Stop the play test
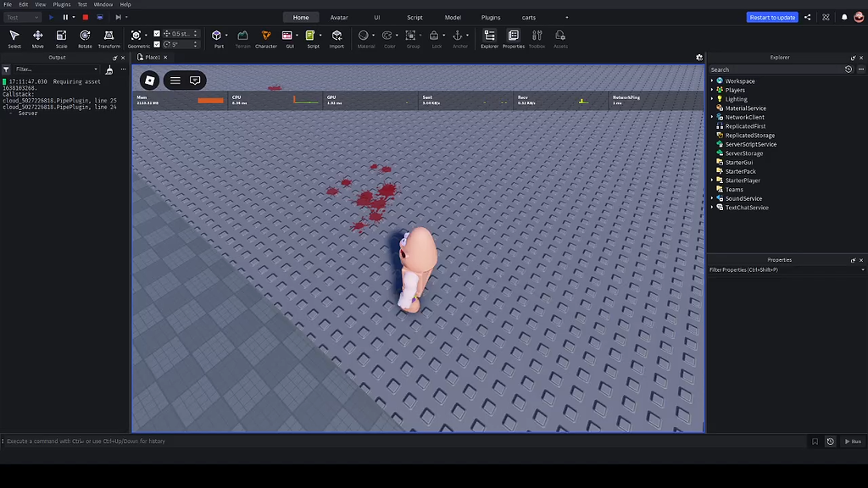This screenshot has width=868, height=488. 86,17
